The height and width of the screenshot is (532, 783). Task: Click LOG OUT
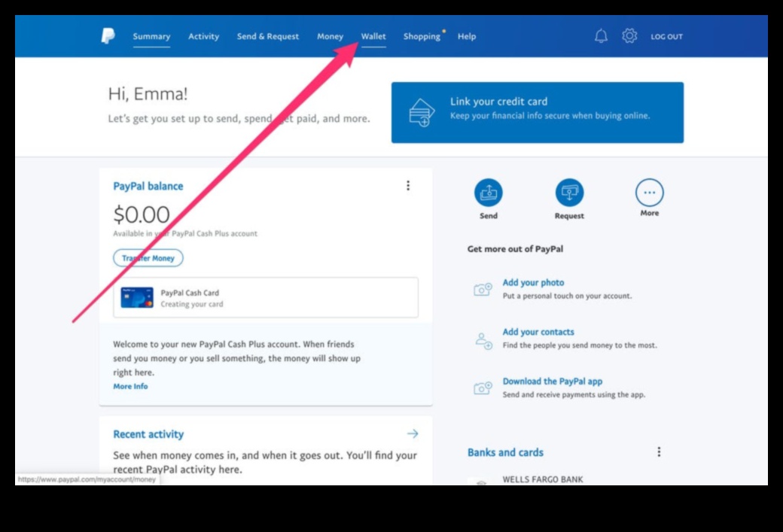666,36
